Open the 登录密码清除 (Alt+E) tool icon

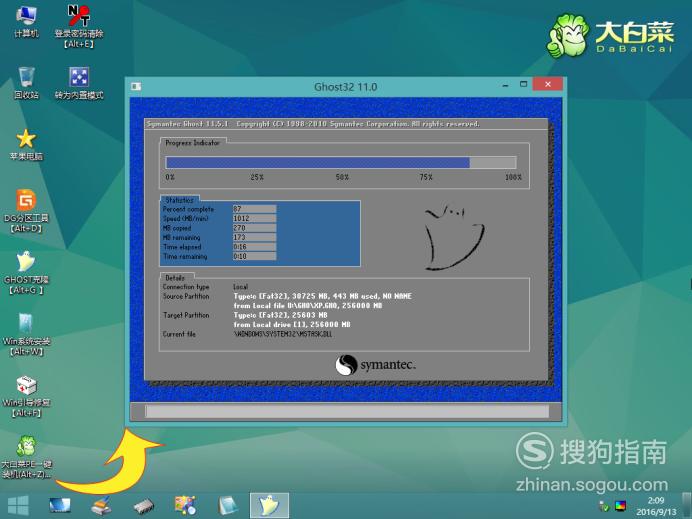79,26
